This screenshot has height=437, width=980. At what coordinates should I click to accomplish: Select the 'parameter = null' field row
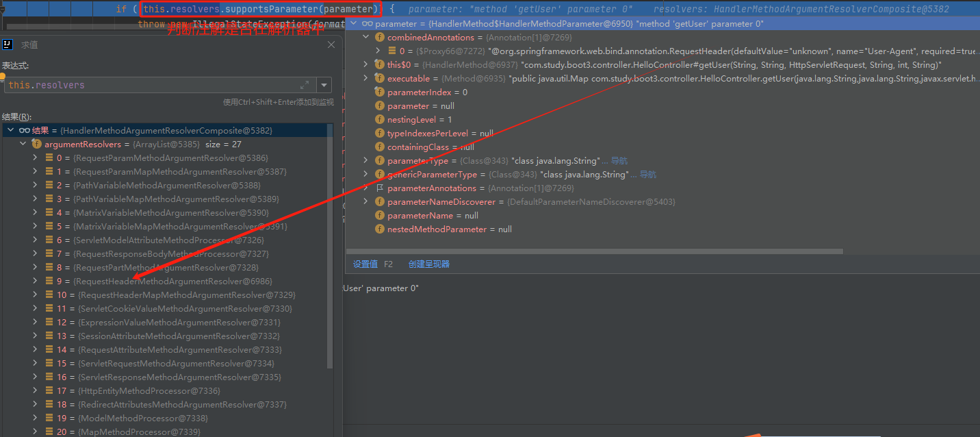[x=662, y=105]
